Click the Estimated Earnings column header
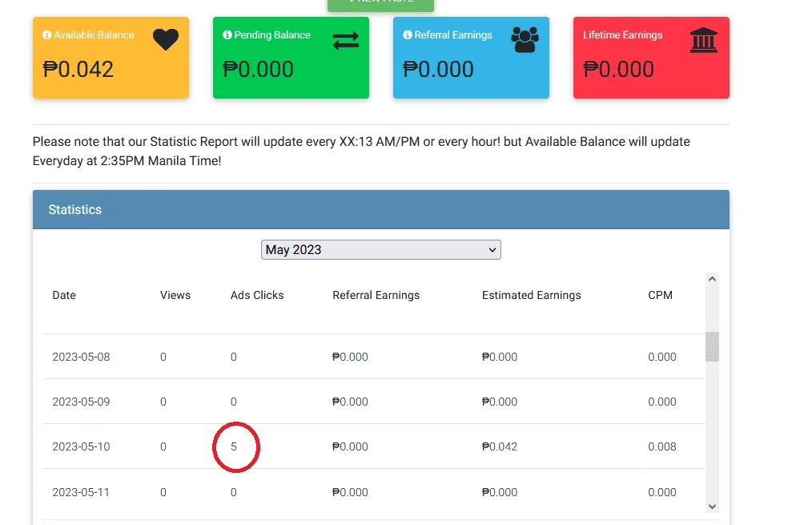 pos(531,295)
